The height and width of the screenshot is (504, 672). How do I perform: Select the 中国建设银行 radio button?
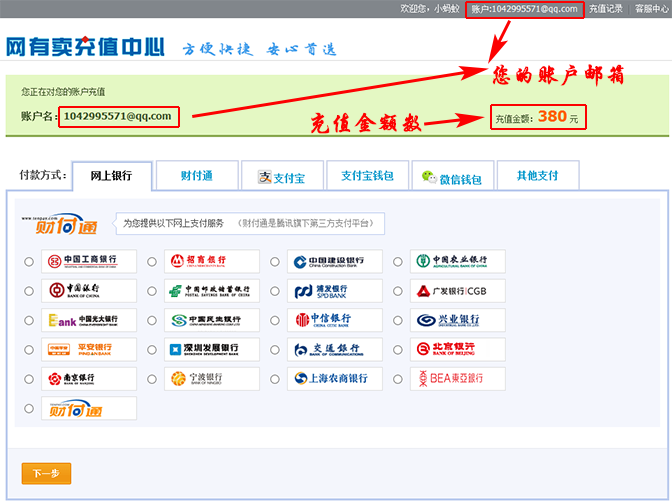click(x=275, y=261)
